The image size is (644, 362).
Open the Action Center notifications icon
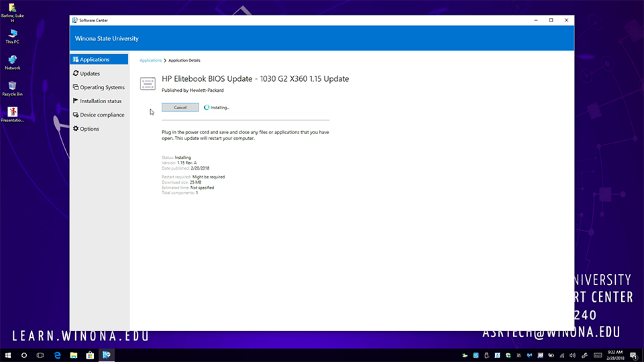pos(633,355)
